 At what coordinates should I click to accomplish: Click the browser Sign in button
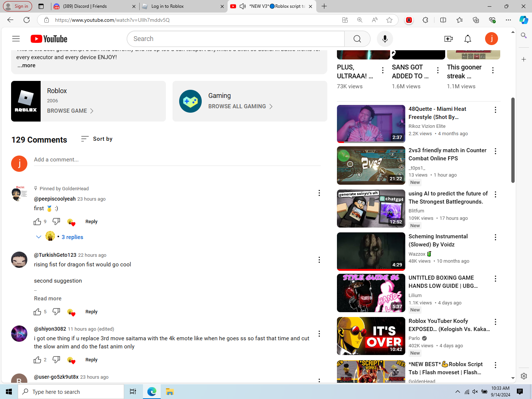click(x=17, y=6)
